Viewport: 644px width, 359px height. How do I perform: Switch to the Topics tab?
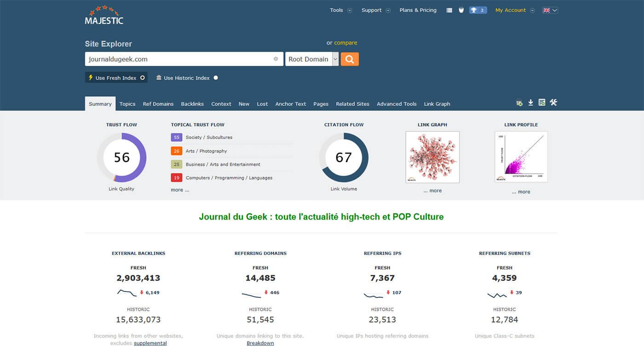(x=127, y=104)
